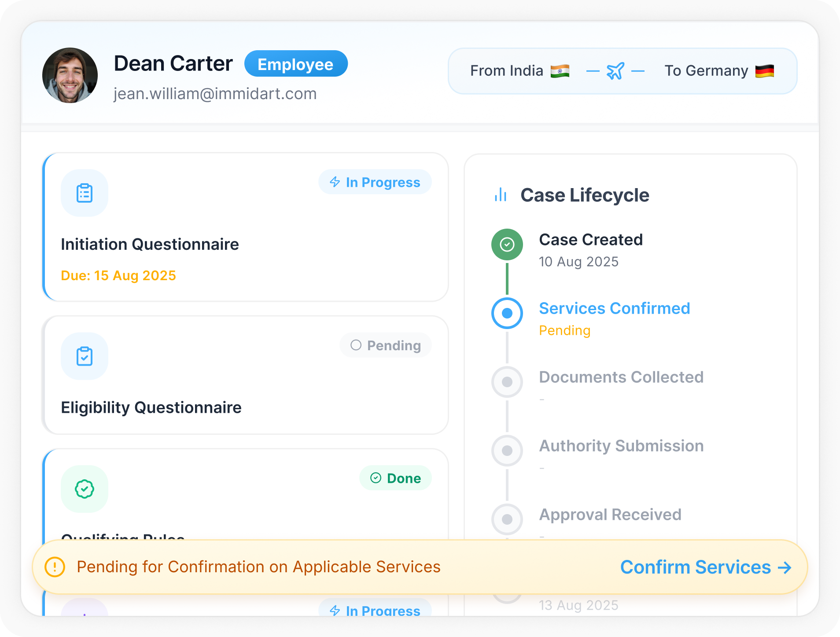Click the India flag icon
Viewport: 840px width, 637px height.
pos(560,71)
